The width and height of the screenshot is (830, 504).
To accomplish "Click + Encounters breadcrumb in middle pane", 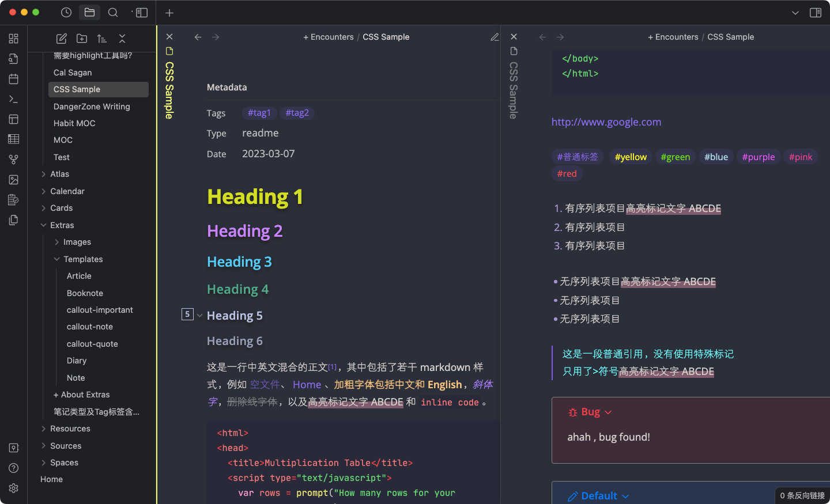I will pyautogui.click(x=329, y=37).
